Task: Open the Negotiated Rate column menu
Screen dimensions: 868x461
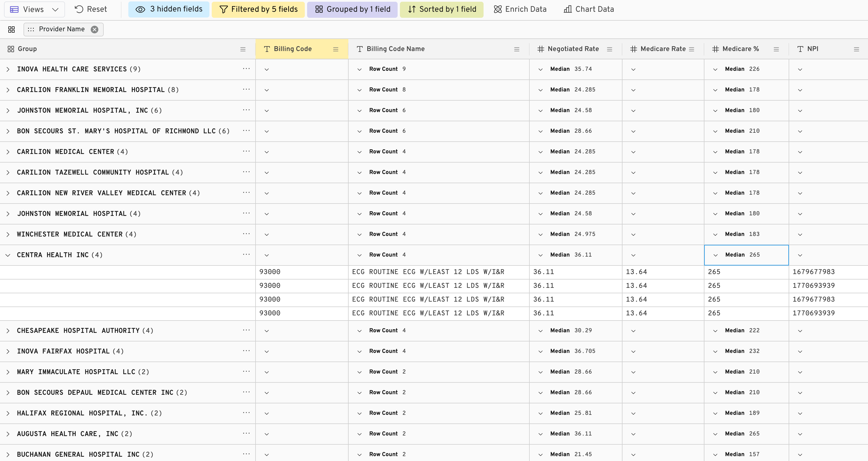Action: (610, 49)
